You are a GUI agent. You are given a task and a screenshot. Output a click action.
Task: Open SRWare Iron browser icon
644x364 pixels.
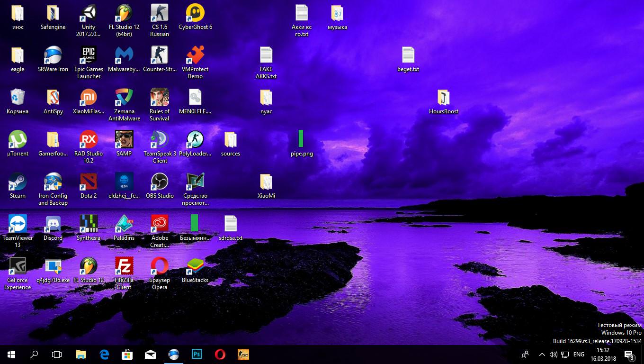[53, 60]
